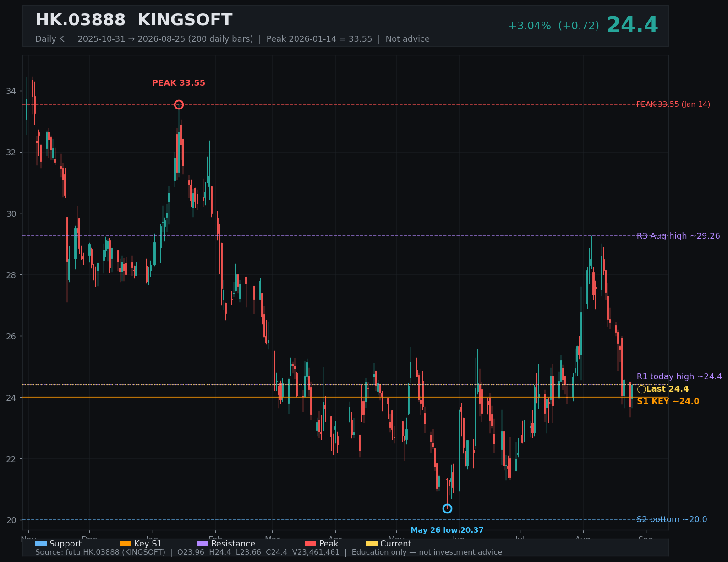Click the 'PEAK 33.55 (Jan 14)' line label

(x=673, y=104)
